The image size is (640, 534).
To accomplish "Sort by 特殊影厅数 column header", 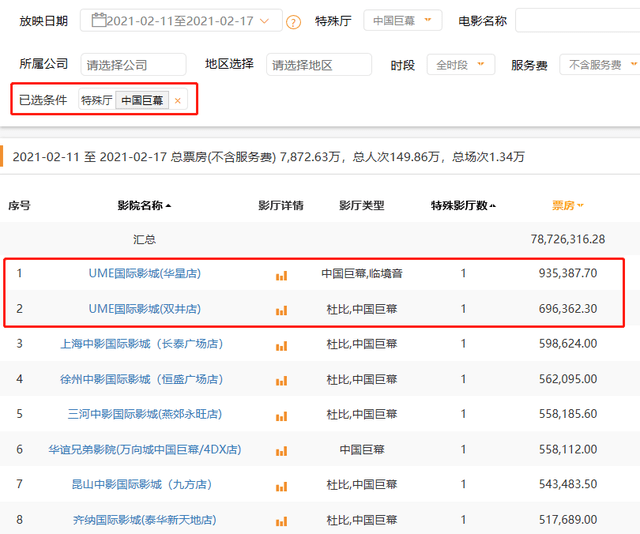I will tap(463, 205).
